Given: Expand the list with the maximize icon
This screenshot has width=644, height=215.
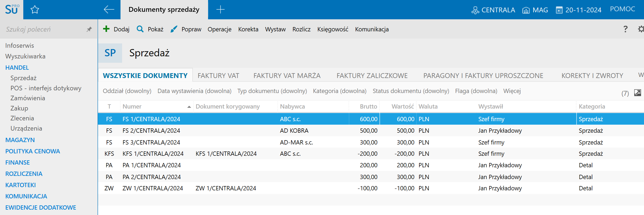Looking at the screenshot, I should pyautogui.click(x=638, y=93).
